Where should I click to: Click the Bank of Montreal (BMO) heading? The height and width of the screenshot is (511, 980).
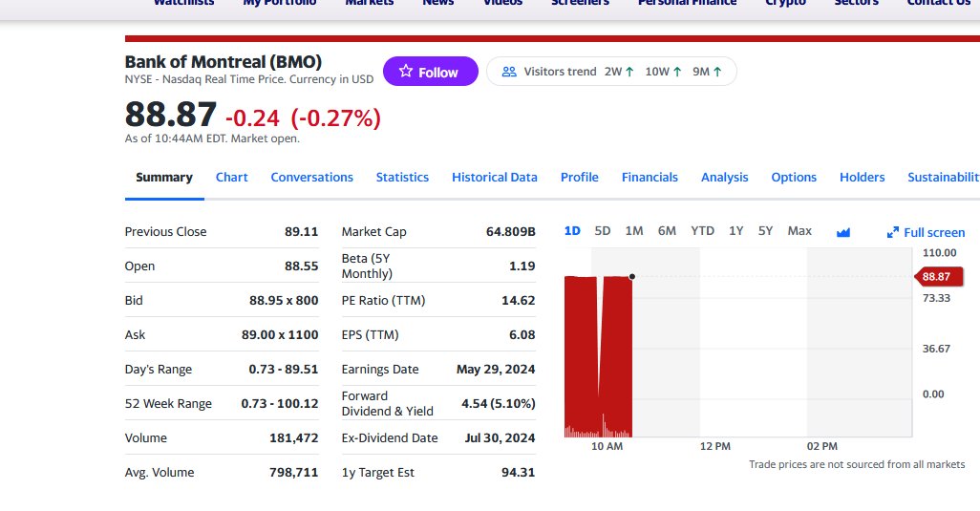click(x=224, y=62)
